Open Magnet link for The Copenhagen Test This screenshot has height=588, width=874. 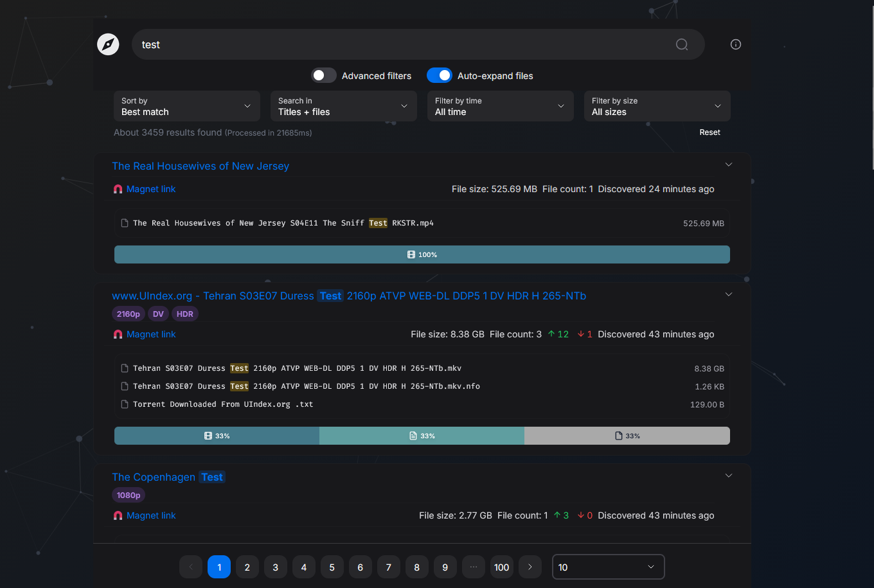click(151, 515)
